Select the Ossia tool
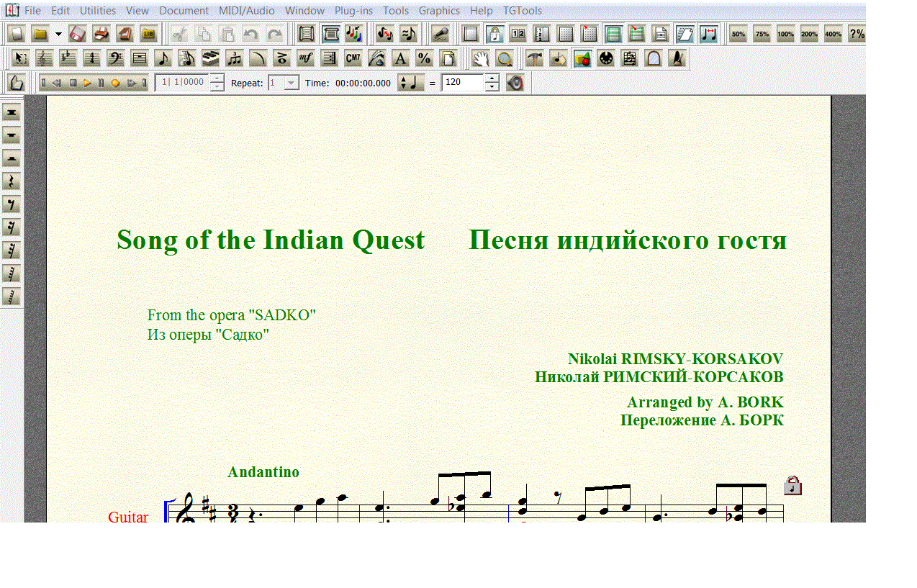Screen dimensions: 917x588 pyautogui.click(x=630, y=58)
